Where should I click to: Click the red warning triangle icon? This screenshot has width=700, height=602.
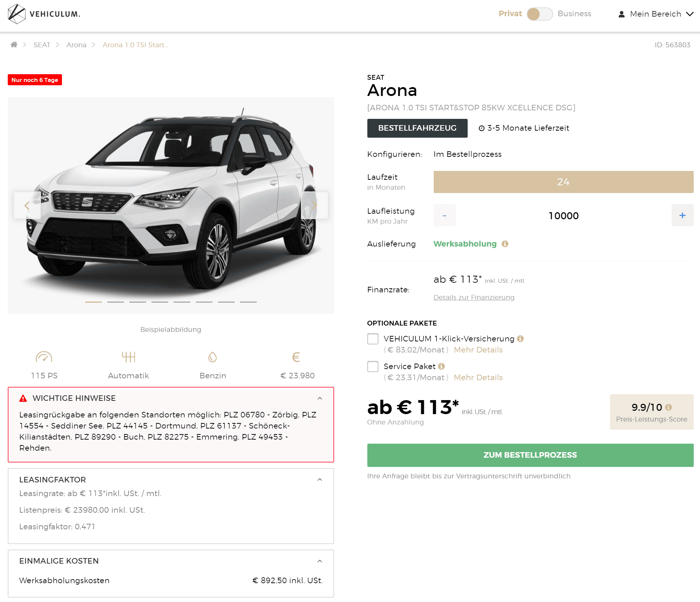tap(23, 398)
